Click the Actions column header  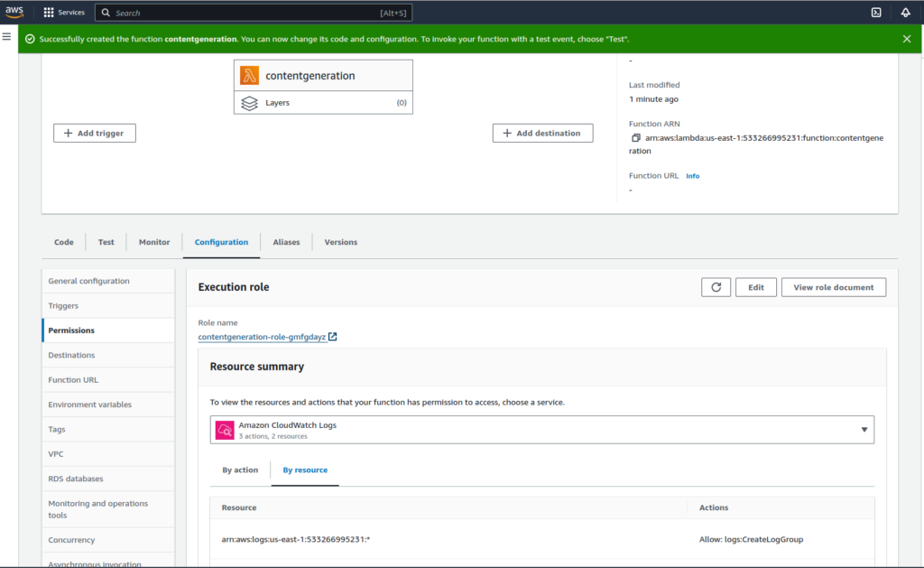(x=714, y=507)
